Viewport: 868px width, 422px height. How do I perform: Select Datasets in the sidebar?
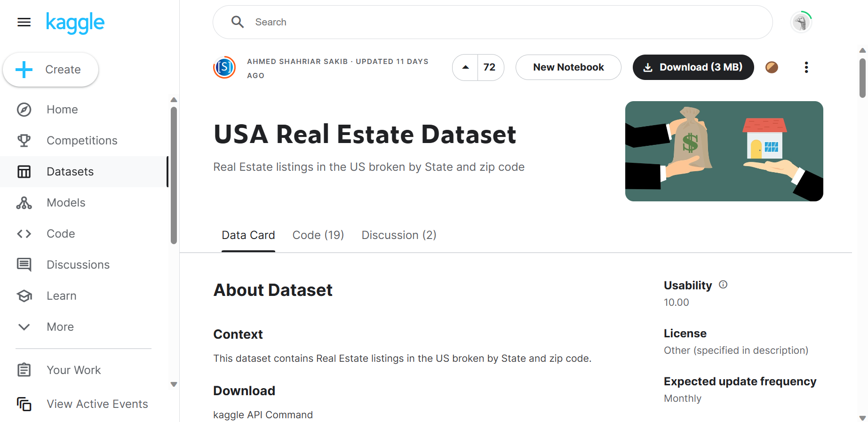point(84,172)
